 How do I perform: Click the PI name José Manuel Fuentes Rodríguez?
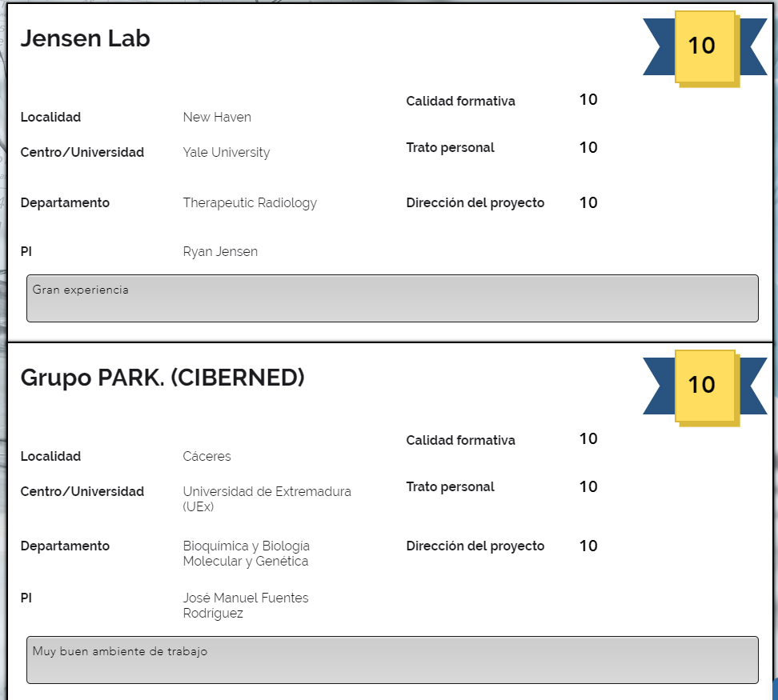pos(245,606)
